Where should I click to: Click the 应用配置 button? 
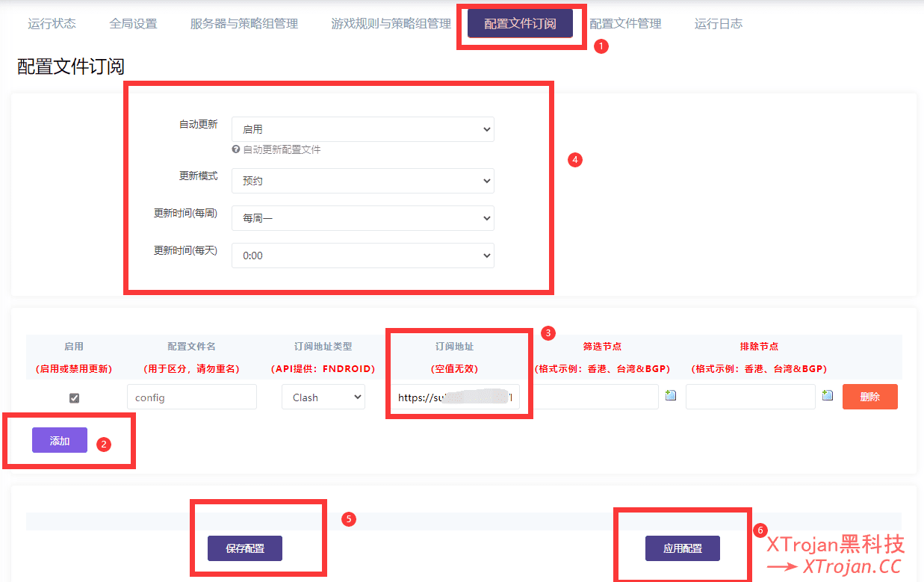(x=683, y=548)
